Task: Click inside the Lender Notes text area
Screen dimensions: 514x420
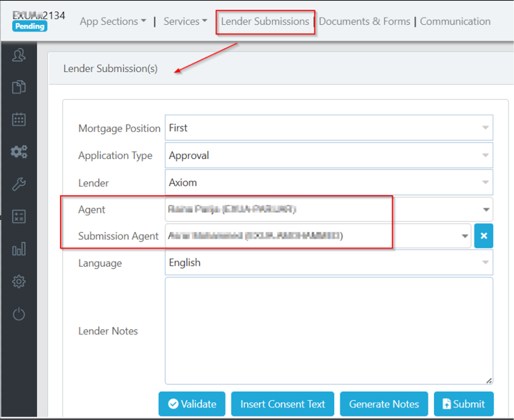Action: 329,331
